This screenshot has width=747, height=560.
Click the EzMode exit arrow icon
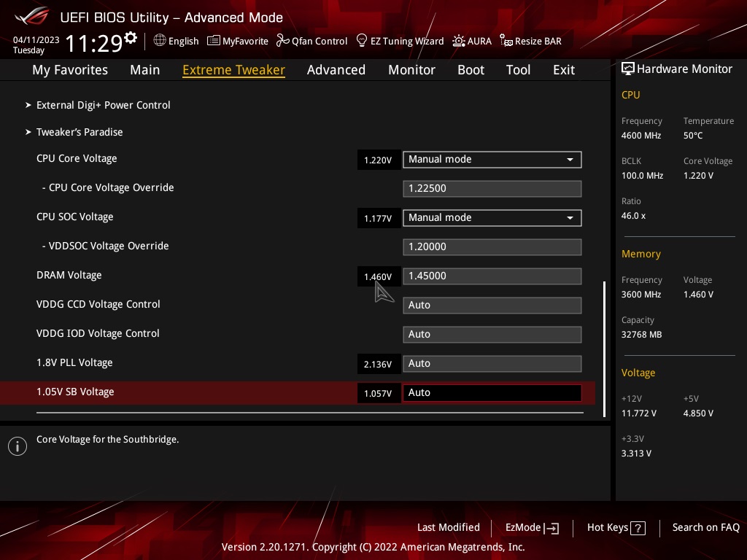551,528
